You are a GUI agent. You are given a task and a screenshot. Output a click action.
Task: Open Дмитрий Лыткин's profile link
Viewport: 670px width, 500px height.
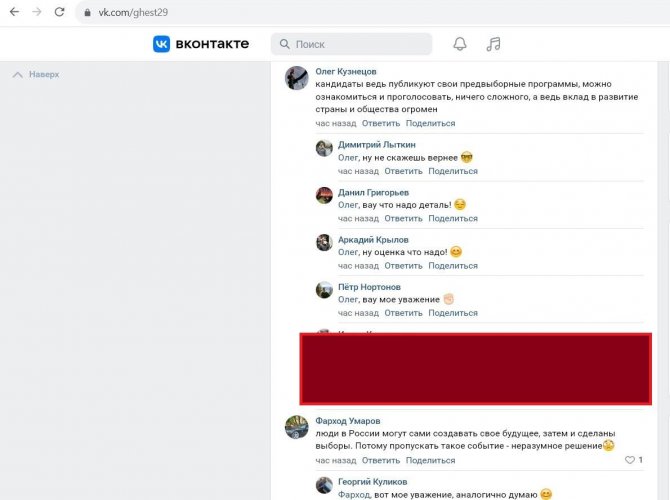tap(375, 144)
